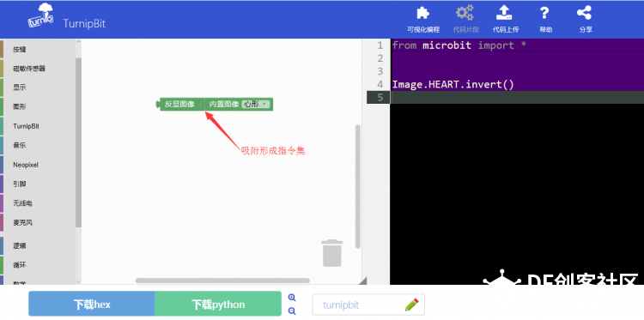The height and width of the screenshot is (320, 644).
Task: Zoom in with magnifier plus icon
Action: click(x=292, y=298)
